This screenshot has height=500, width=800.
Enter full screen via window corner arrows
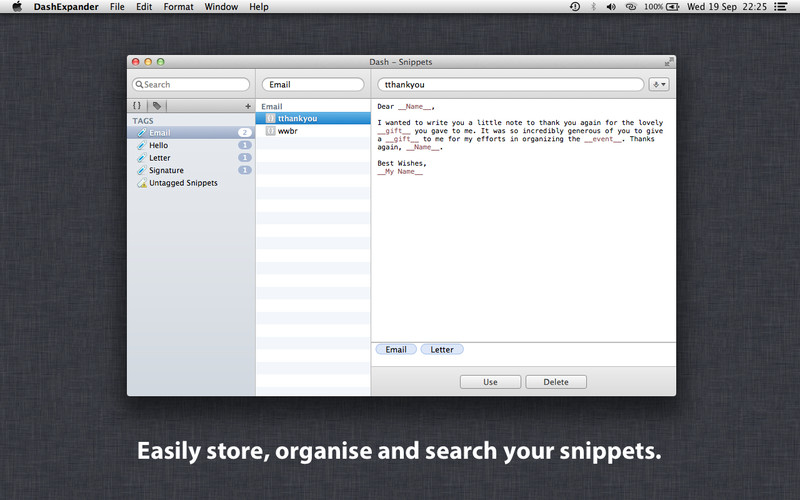coord(669,62)
